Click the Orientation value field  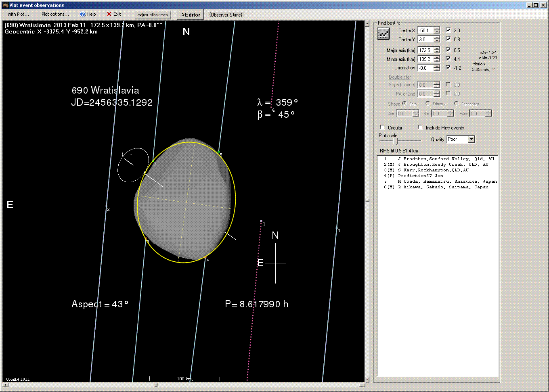425,68
